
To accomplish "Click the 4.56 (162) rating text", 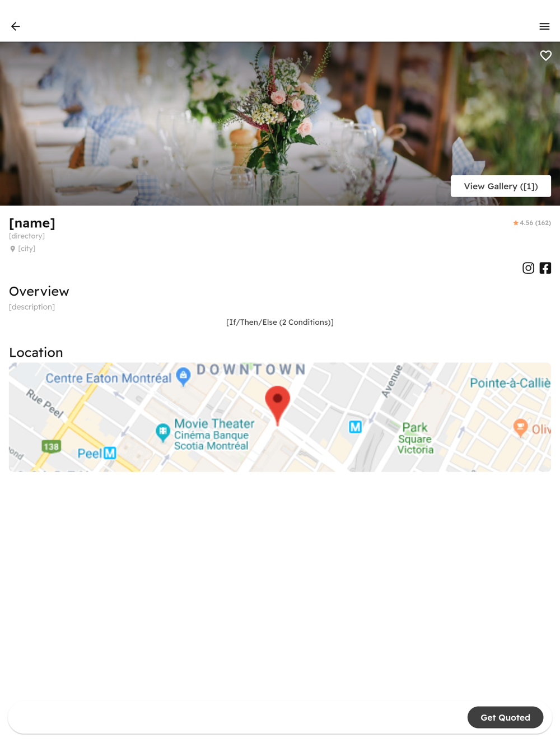I will [x=535, y=223].
